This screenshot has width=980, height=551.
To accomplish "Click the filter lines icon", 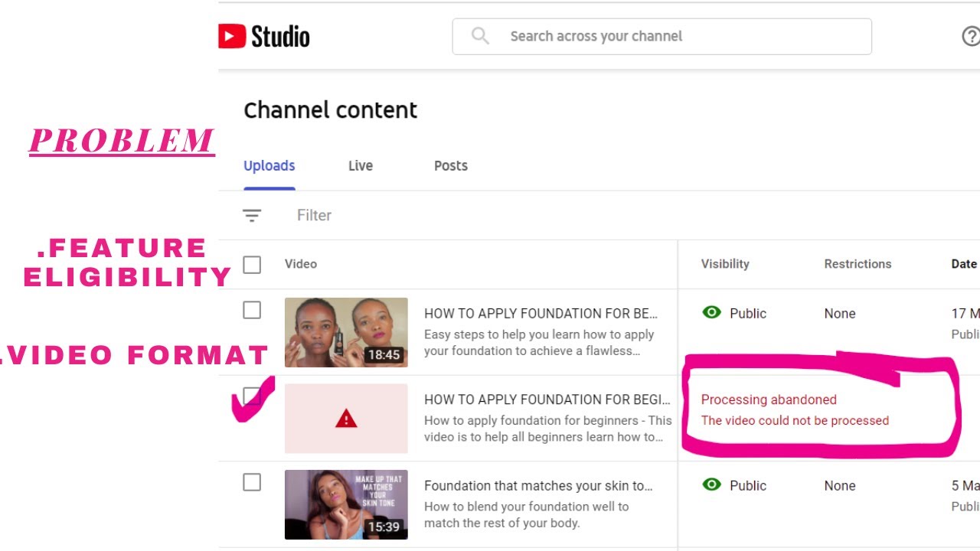I will click(x=252, y=216).
